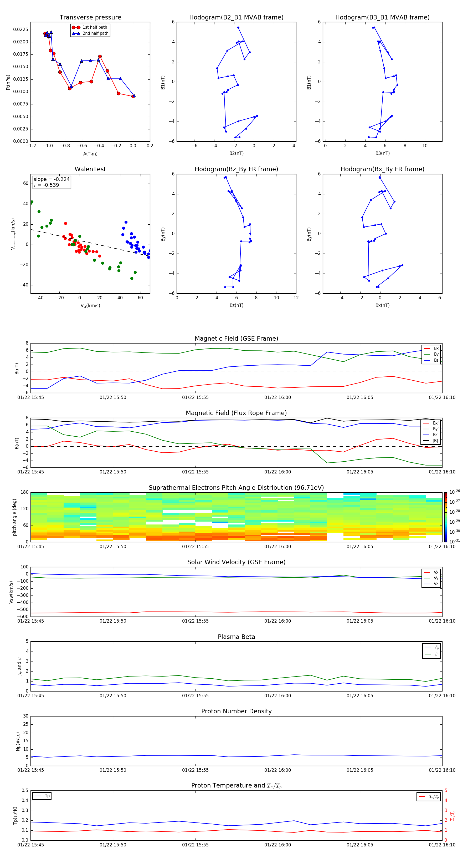Click the "WalenTest" plot title
This screenshot has width=473, height=868.
[x=90, y=169]
